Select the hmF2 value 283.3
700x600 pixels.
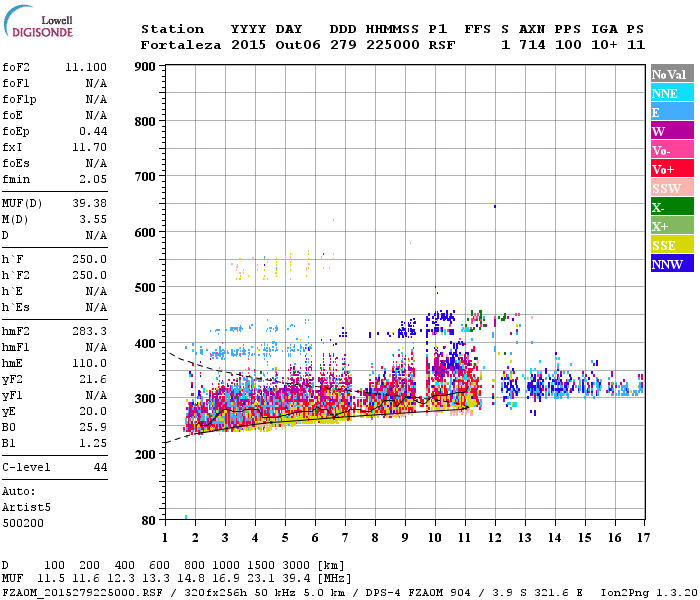click(x=90, y=331)
